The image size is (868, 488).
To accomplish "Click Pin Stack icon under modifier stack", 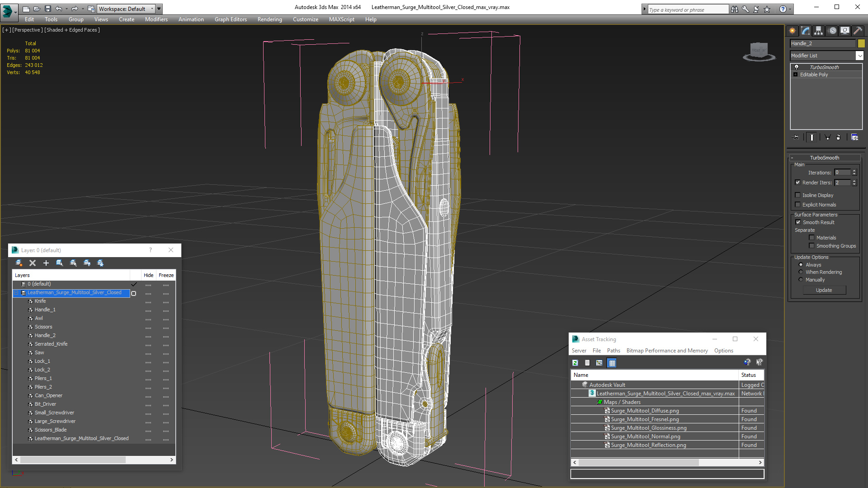I will pyautogui.click(x=796, y=137).
